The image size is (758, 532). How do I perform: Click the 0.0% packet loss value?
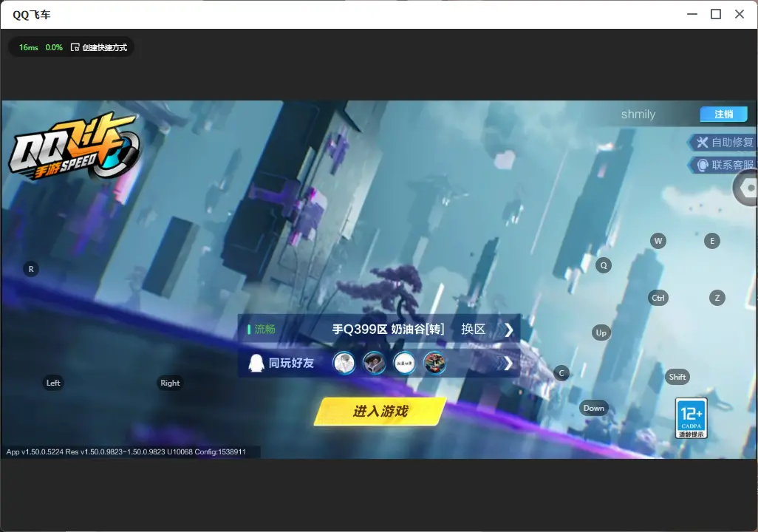point(54,47)
